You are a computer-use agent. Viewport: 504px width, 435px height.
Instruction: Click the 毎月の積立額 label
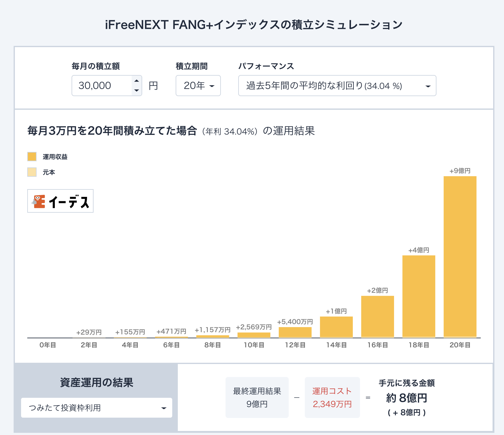96,66
